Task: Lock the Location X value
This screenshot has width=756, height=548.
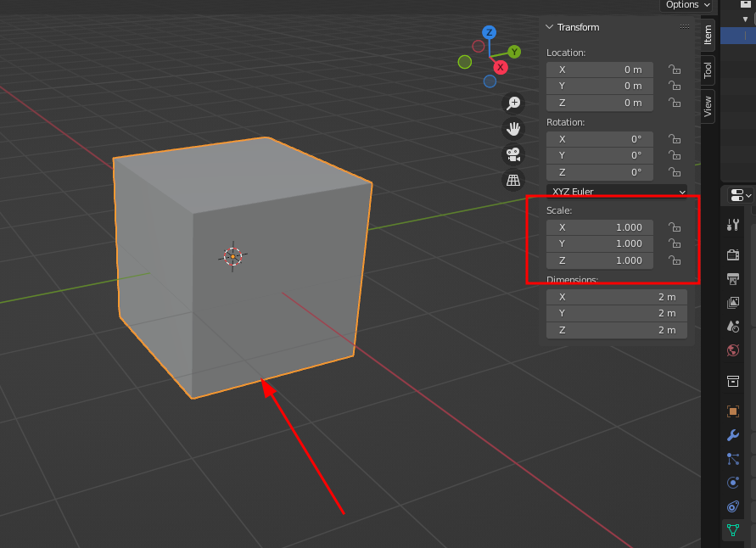Action: pyautogui.click(x=675, y=70)
